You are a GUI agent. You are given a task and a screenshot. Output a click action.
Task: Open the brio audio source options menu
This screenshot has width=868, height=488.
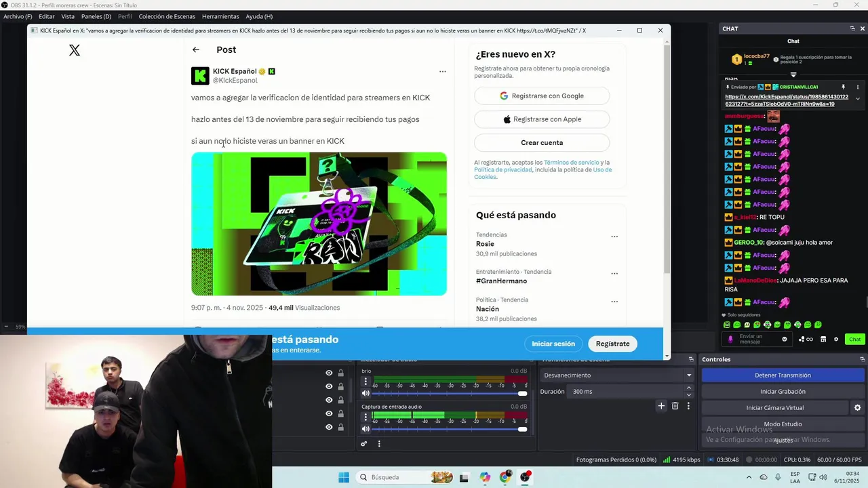pyautogui.click(x=366, y=382)
